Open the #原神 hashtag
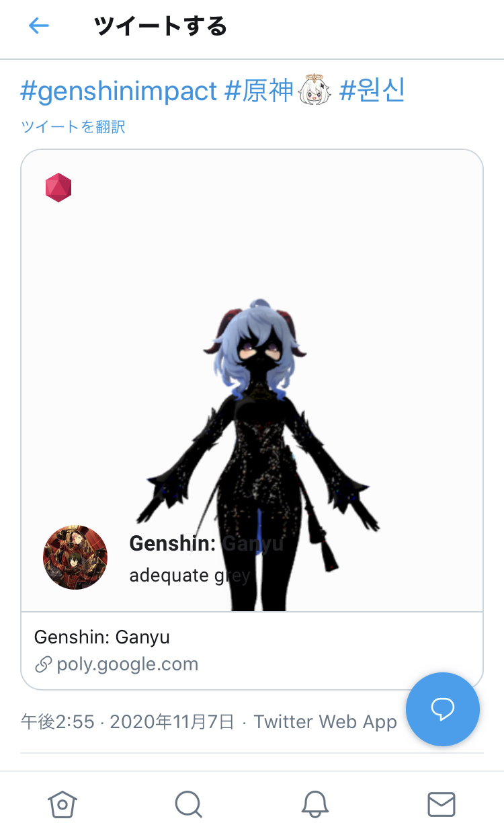Screen dimensions: 504x829 pyautogui.click(x=259, y=90)
